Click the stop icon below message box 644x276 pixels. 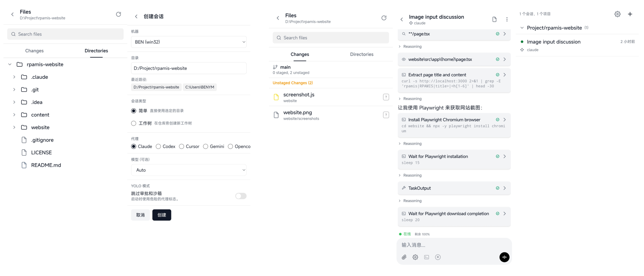point(438,257)
